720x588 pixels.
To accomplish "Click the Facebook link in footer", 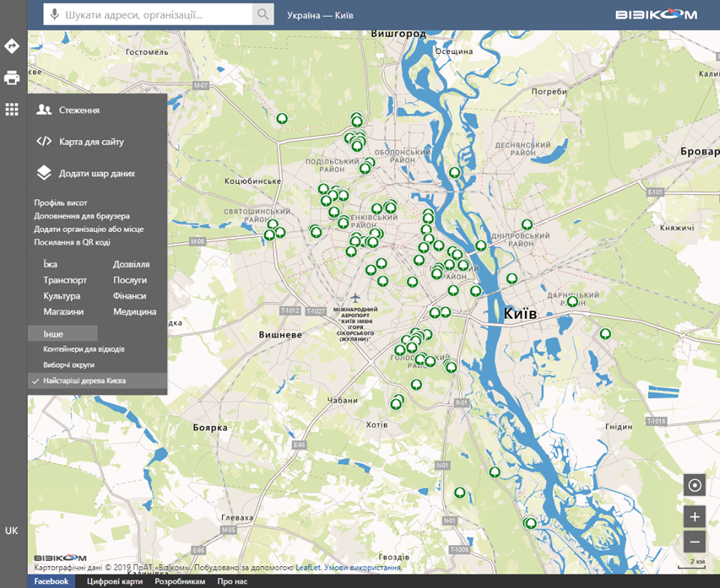I will (51, 581).
